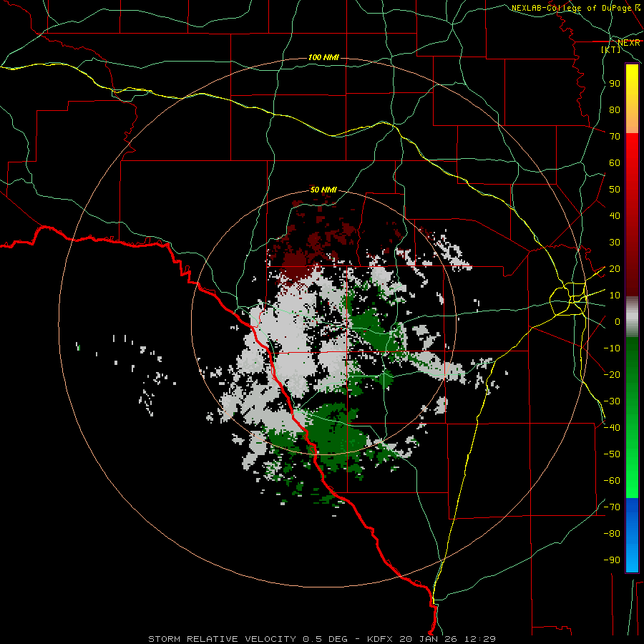The width and height of the screenshot is (644, 644).
Task: Click the "-30" scale value
Action: (612, 401)
